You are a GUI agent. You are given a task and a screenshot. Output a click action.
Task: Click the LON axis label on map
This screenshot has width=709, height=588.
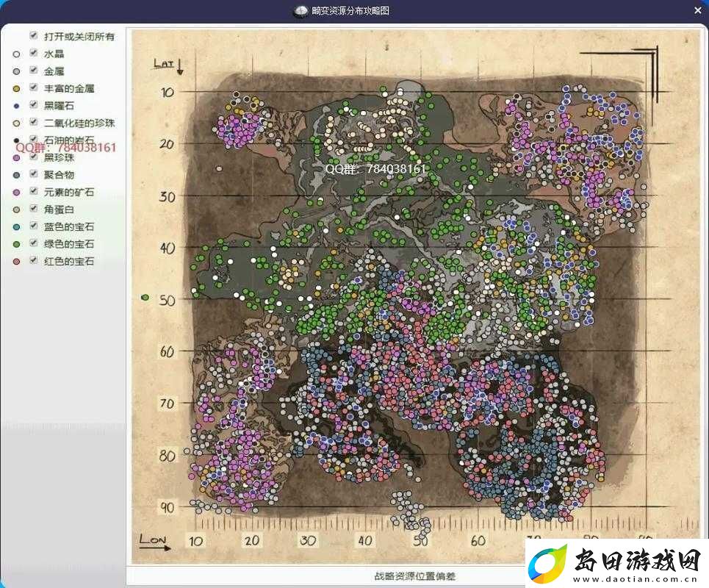(x=153, y=539)
